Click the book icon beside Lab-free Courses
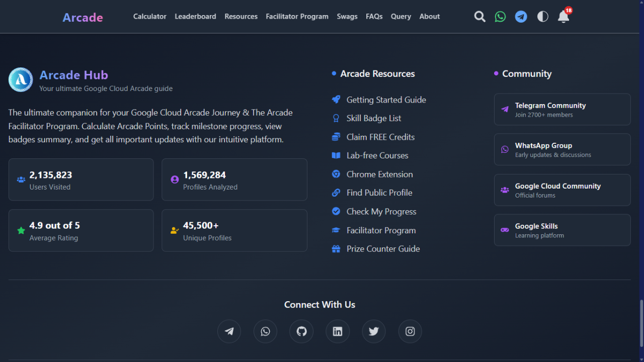 (336, 155)
